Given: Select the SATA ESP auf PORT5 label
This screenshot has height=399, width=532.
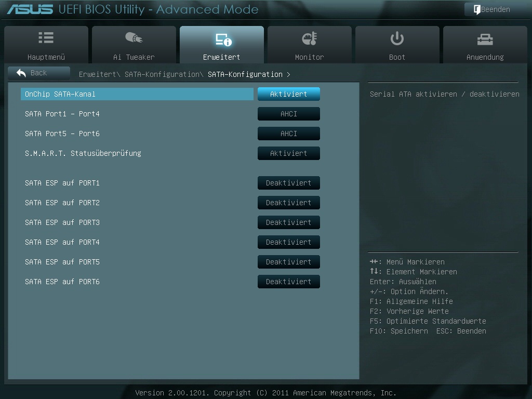Looking at the screenshot, I should coord(62,262).
